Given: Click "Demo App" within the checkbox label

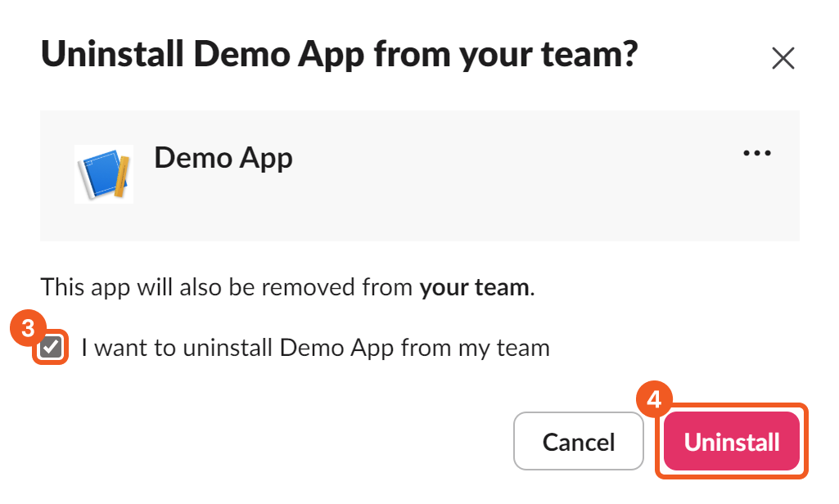Looking at the screenshot, I should pyautogui.click(x=336, y=349).
